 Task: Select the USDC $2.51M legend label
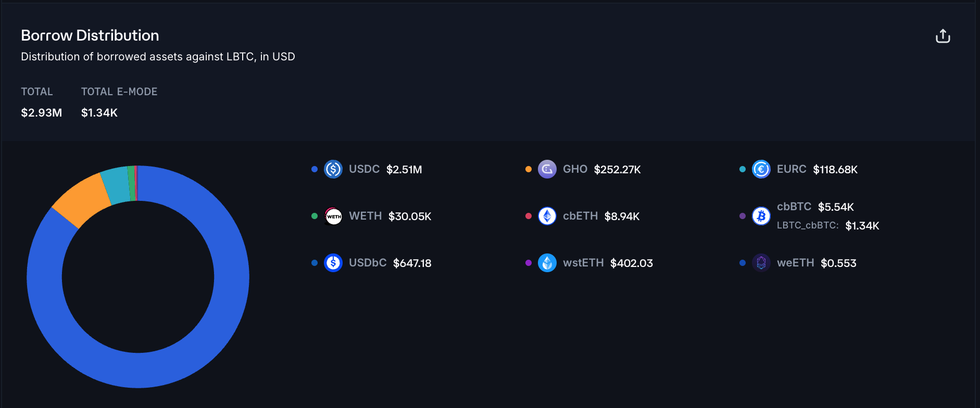(385, 169)
